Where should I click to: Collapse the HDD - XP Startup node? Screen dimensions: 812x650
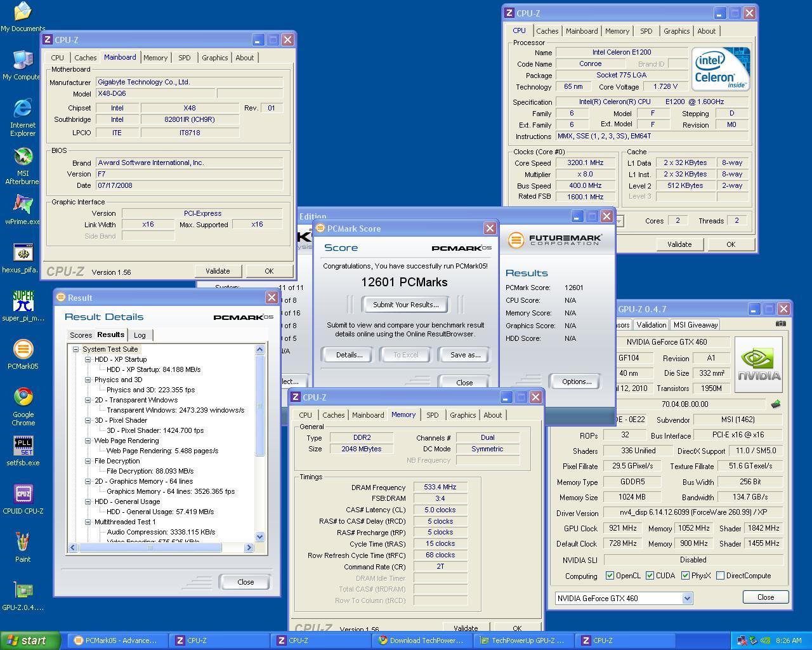point(88,359)
